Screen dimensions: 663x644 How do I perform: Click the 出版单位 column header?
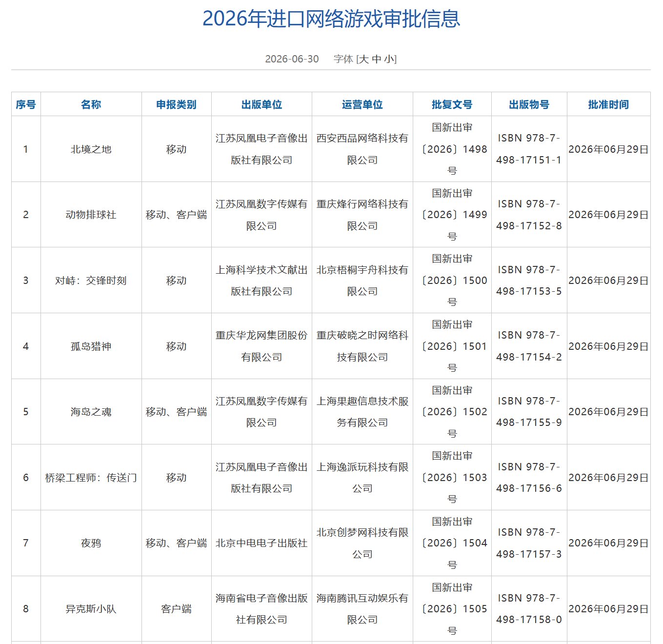261,104
